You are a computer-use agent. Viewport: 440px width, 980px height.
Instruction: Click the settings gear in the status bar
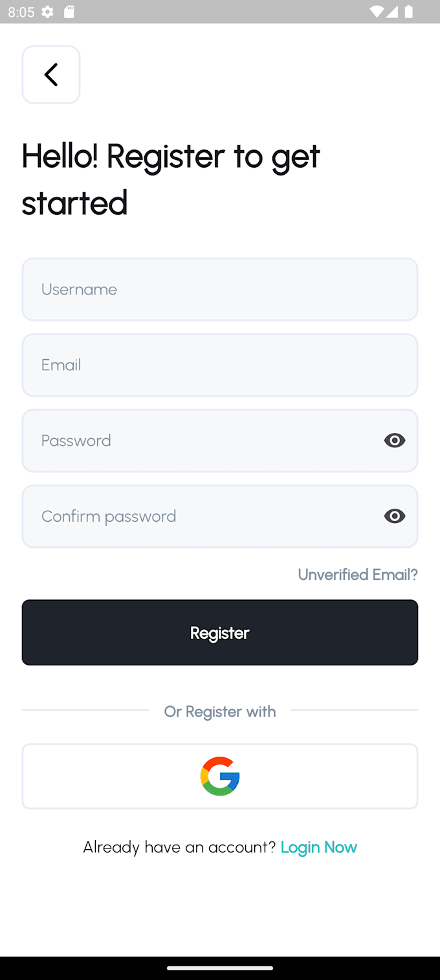(x=47, y=11)
